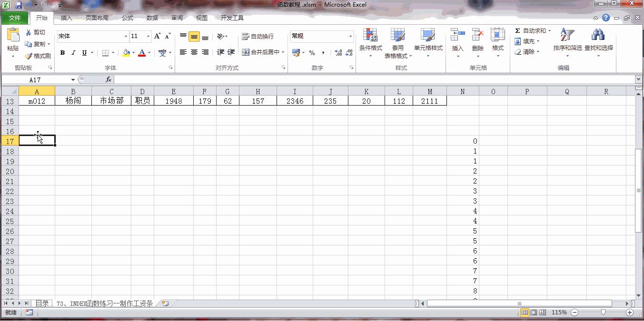Open the 常规 number format dropdown
The height and width of the screenshot is (321, 644).
tap(350, 36)
